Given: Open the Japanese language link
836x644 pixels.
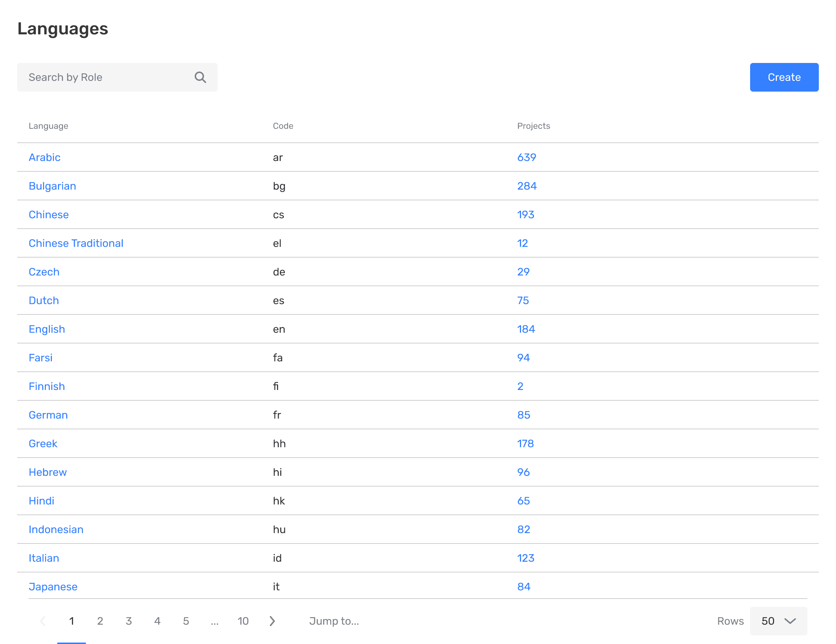Looking at the screenshot, I should click(x=53, y=586).
